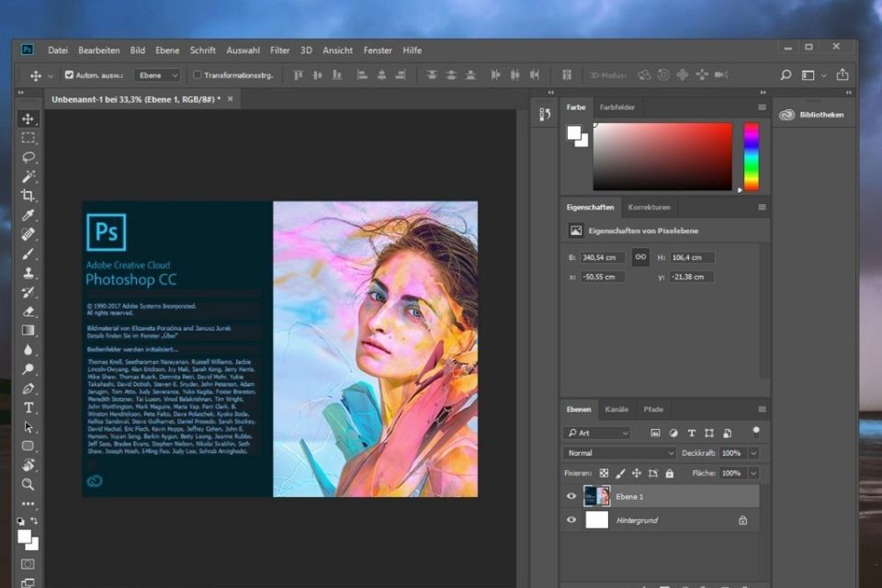Screen dimensions: 882x588
Task: Enable the Transformationsstrg. checkbox
Action: click(x=197, y=74)
